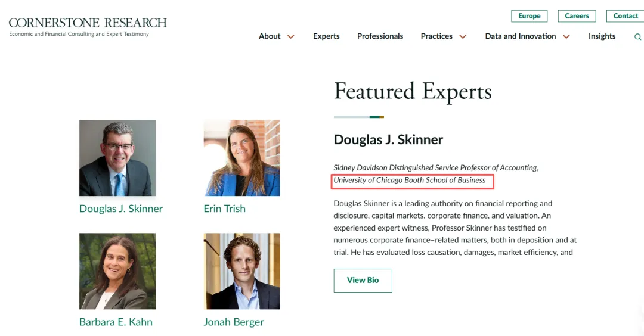Expand the Practices dropdown chevron
The width and height of the screenshot is (644, 336).
463,36
